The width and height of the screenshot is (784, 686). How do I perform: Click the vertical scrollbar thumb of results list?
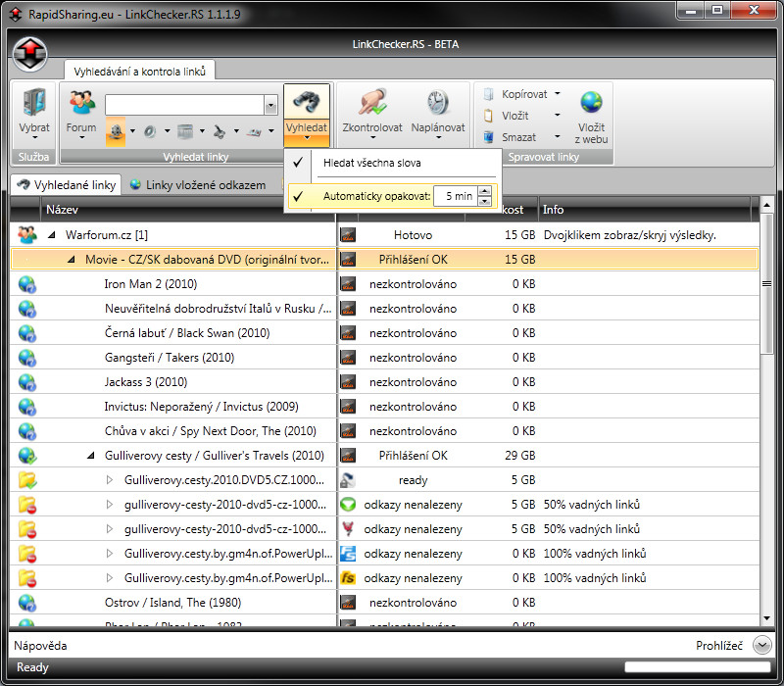(766, 284)
